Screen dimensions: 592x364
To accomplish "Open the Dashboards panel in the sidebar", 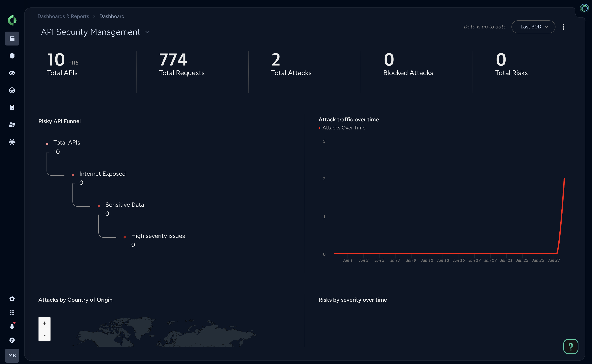I will [12, 38].
